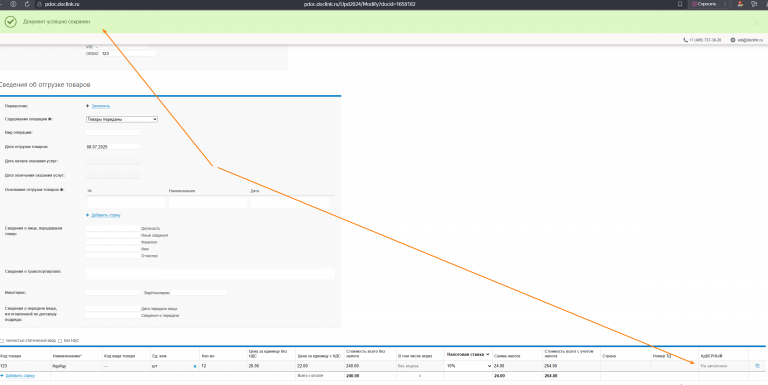Click the shipping date field 08.07.2025
The height and width of the screenshot is (385, 768).
(x=113, y=147)
